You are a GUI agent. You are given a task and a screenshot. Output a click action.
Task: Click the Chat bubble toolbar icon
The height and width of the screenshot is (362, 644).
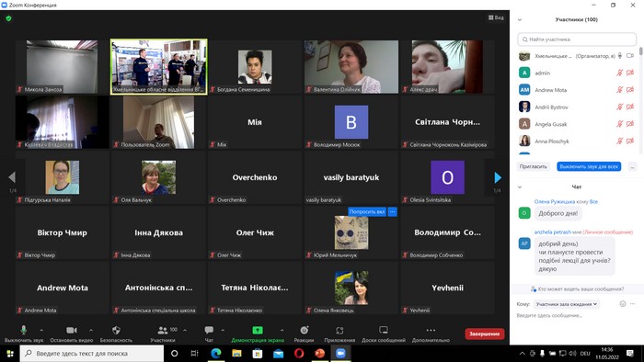click(x=209, y=330)
